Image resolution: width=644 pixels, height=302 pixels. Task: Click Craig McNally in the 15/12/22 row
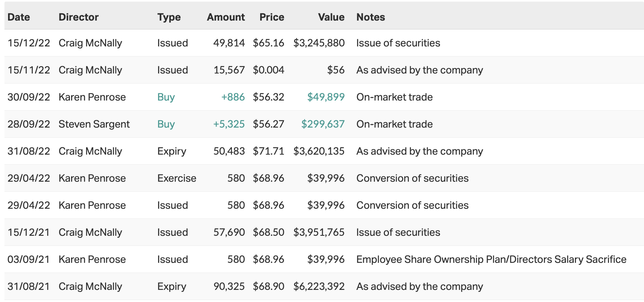90,43
